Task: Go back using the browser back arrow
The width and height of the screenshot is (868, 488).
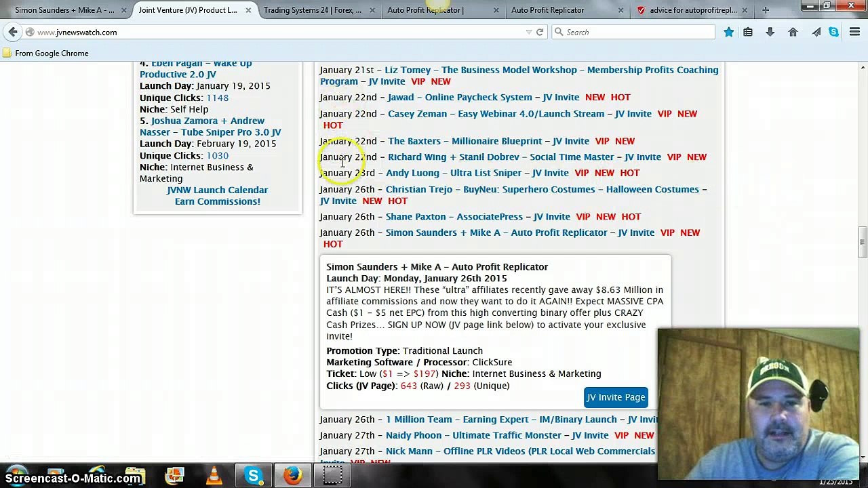Action: tap(13, 32)
